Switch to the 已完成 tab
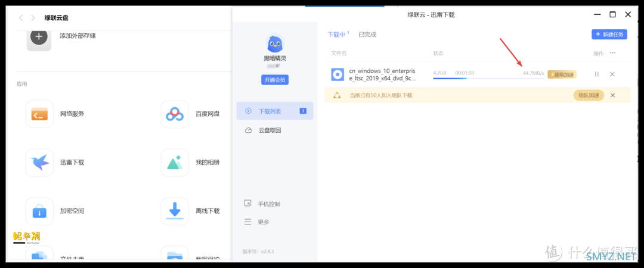Screen dimensions: 644x268 click(x=367, y=35)
